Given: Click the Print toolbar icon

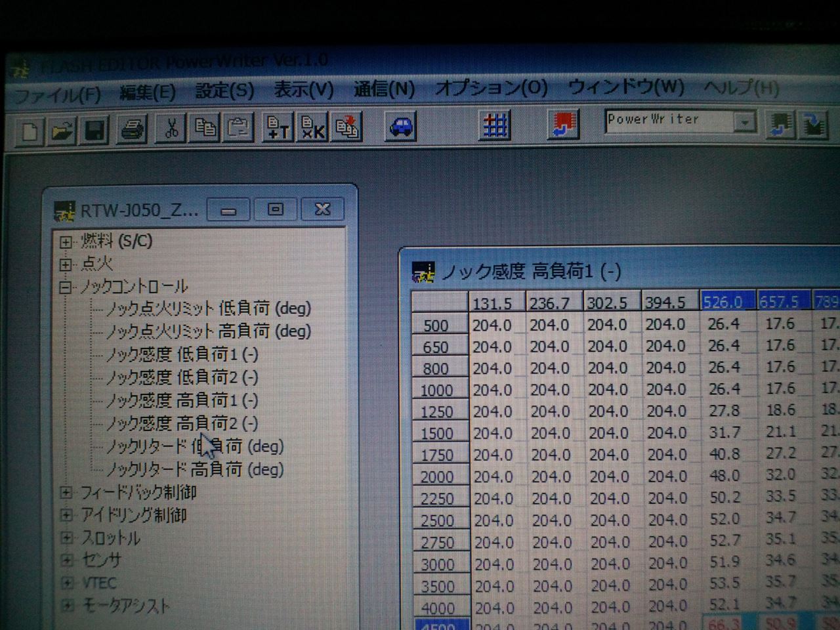Looking at the screenshot, I should pyautogui.click(x=132, y=129).
